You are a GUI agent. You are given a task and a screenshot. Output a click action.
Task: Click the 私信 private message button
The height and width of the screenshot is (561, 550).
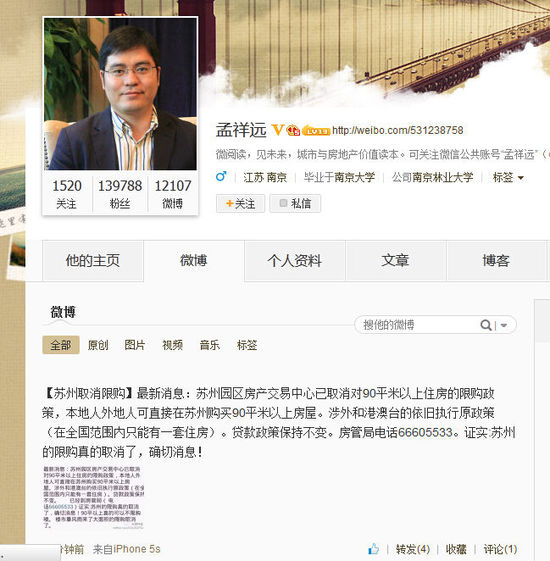pyautogui.click(x=295, y=204)
